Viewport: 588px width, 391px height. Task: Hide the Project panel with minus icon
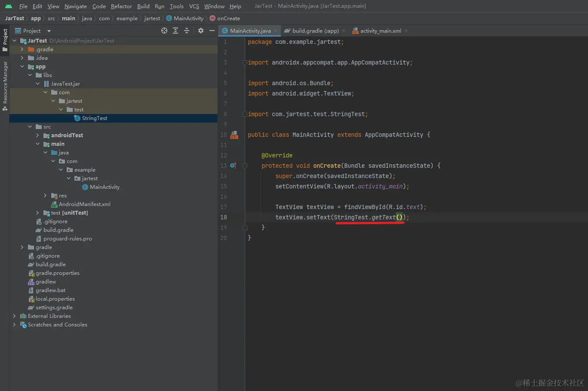click(x=212, y=31)
